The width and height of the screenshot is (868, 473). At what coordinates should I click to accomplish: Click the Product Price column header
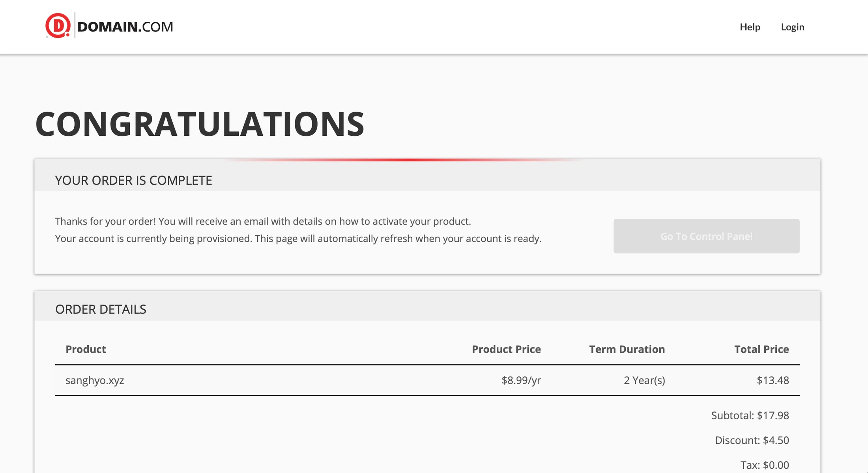[x=506, y=349]
